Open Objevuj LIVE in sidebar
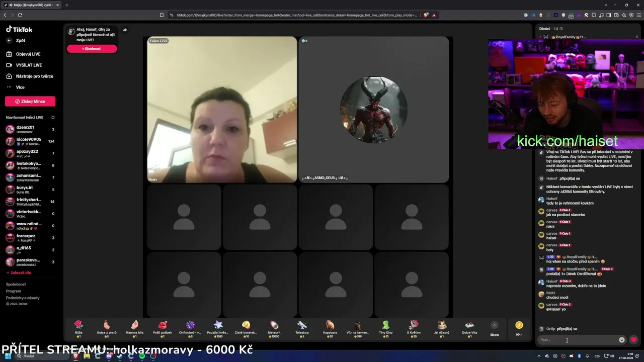 coord(24,54)
